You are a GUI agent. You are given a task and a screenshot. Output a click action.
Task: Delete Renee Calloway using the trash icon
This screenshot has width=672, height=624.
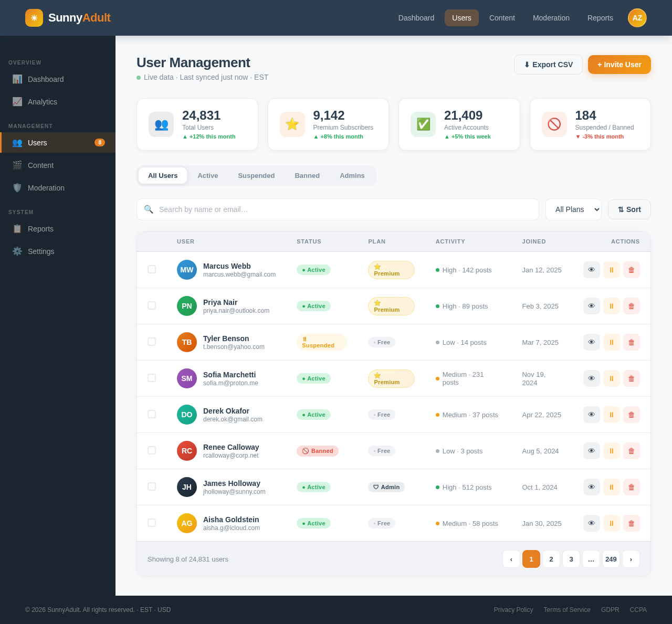click(x=632, y=451)
